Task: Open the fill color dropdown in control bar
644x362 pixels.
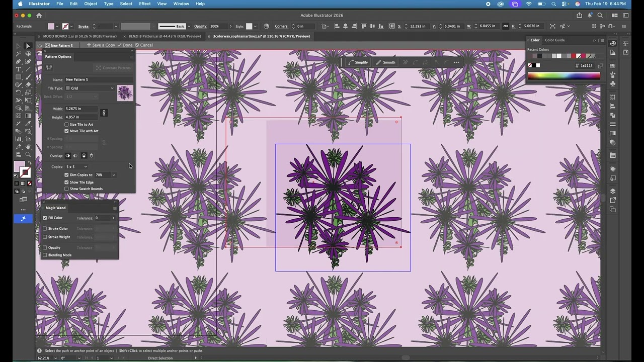Action: (57, 26)
